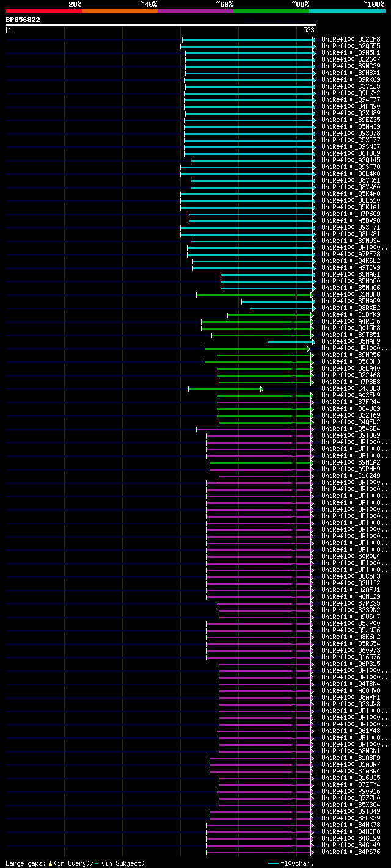Select the UniRef100_B4NK78 label
This screenshot has width=391, height=868.
click(351, 825)
